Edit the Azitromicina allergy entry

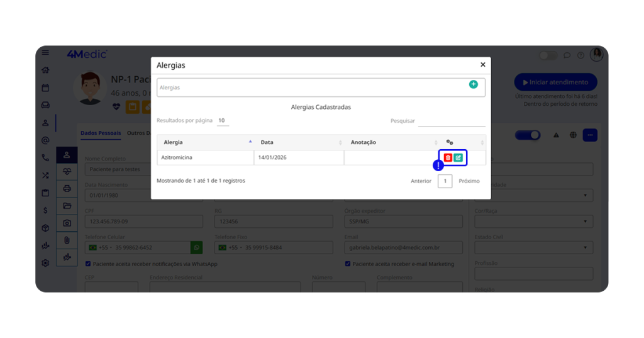click(x=458, y=157)
